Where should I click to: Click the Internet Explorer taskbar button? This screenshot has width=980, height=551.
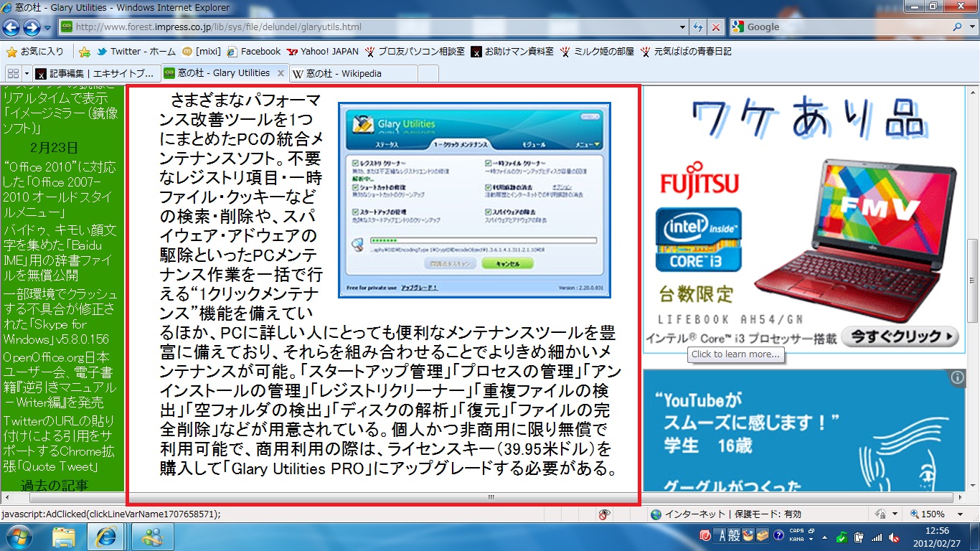[x=105, y=537]
